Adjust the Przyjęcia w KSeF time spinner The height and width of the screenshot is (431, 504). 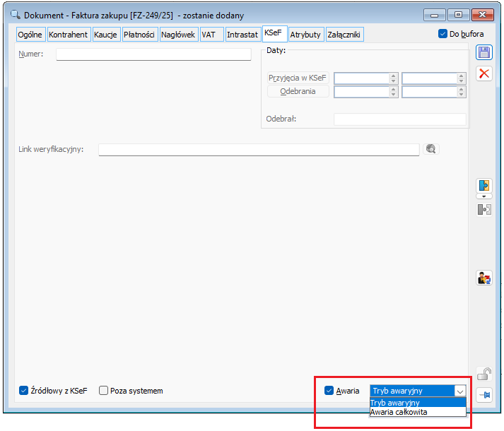462,78
